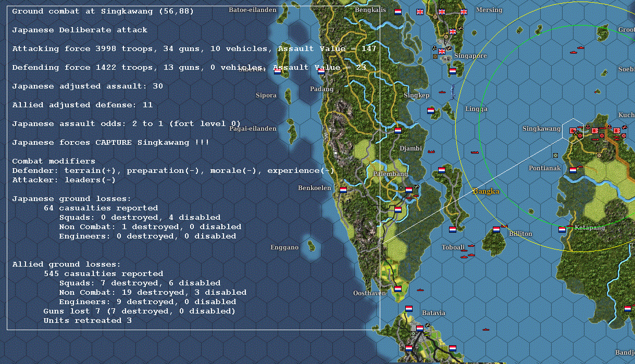Click the ground unit marker above Pontianak
The width and height of the screenshot is (635, 364).
coord(555,155)
